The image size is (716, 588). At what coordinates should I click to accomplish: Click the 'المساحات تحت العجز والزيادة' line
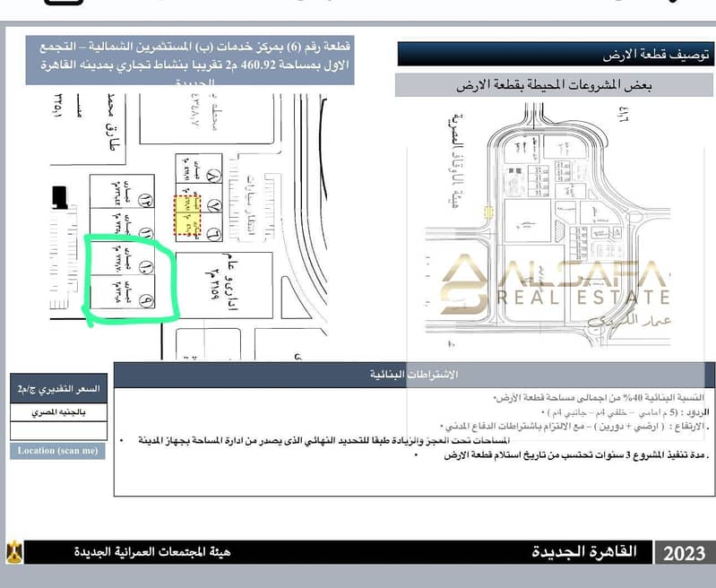point(323,440)
